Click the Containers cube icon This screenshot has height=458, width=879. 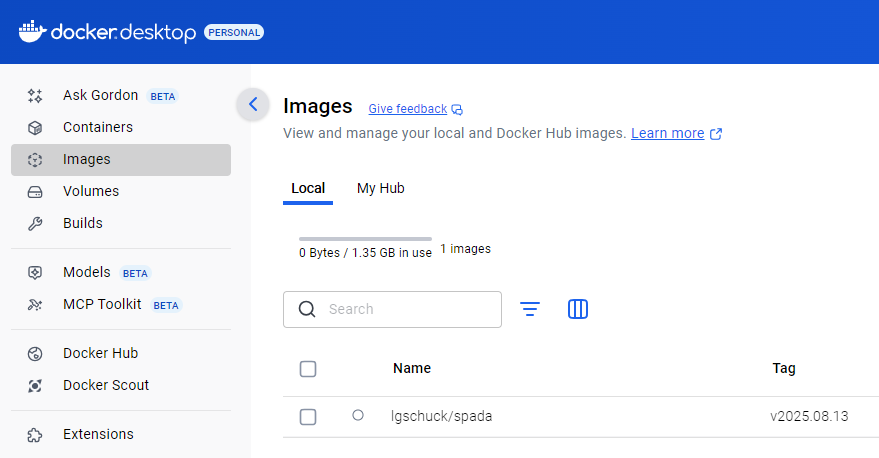35,128
